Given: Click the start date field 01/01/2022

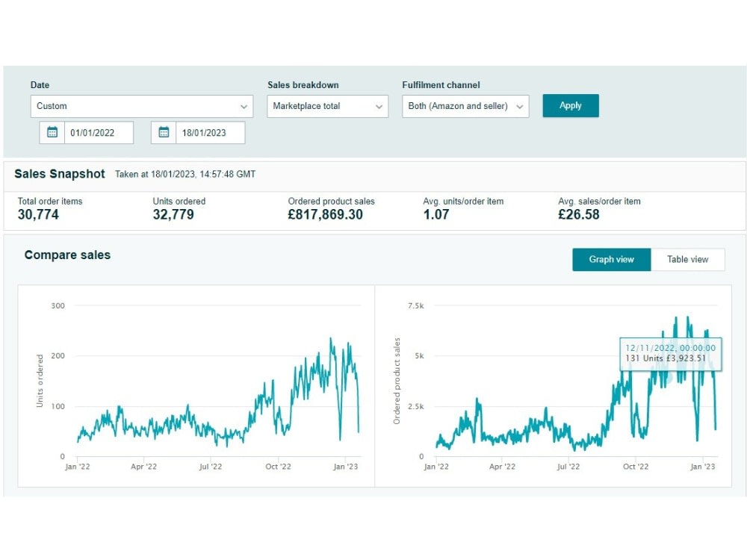Looking at the screenshot, I should [99, 132].
